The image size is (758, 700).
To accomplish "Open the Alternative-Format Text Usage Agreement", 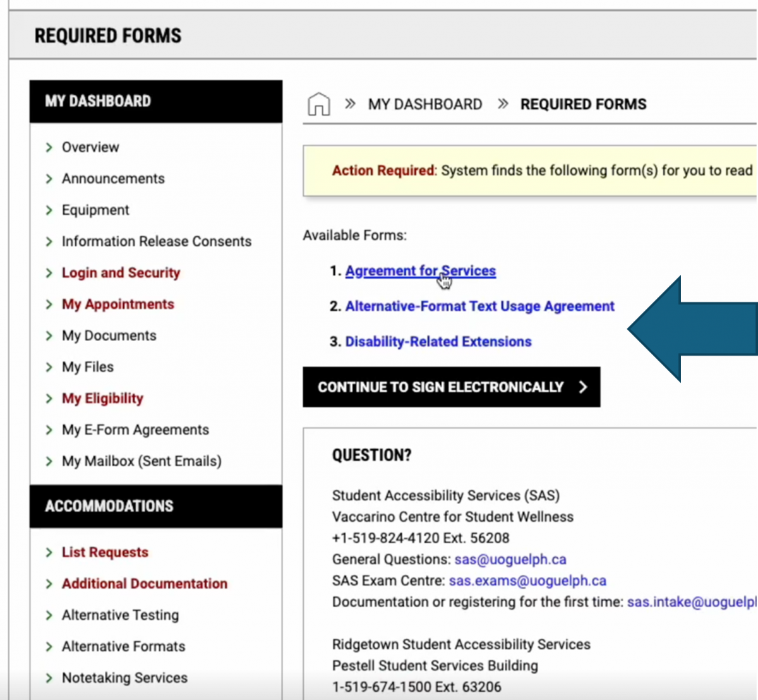I will pos(479,306).
